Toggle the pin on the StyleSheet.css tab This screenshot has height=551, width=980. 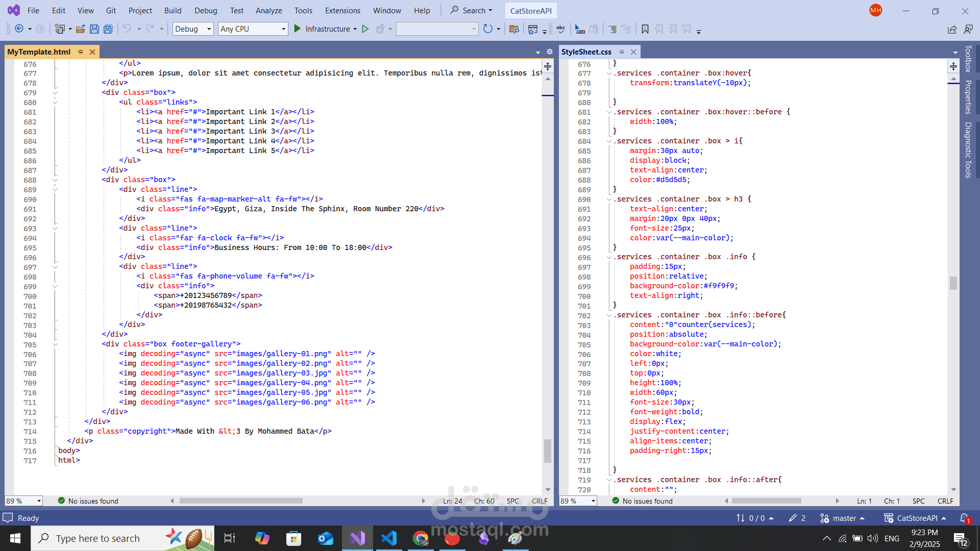(621, 52)
